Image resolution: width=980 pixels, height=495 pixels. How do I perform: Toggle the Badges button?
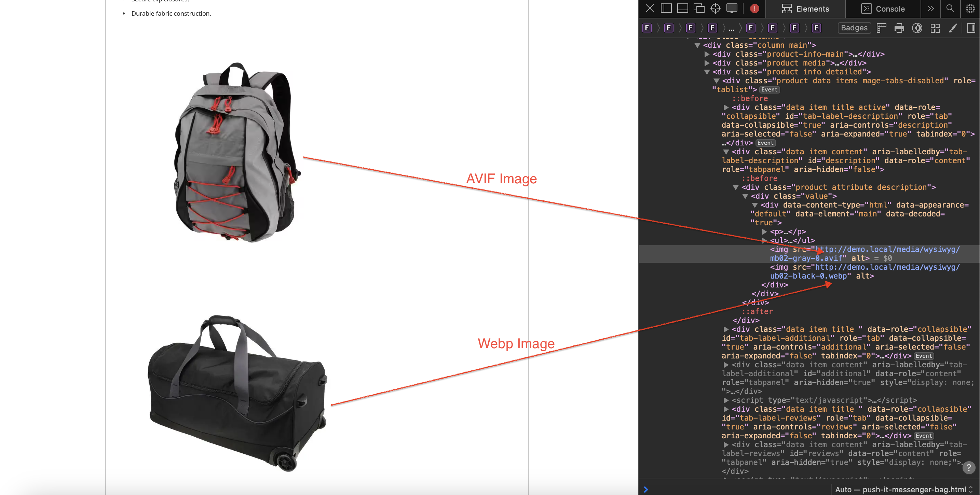pyautogui.click(x=854, y=28)
